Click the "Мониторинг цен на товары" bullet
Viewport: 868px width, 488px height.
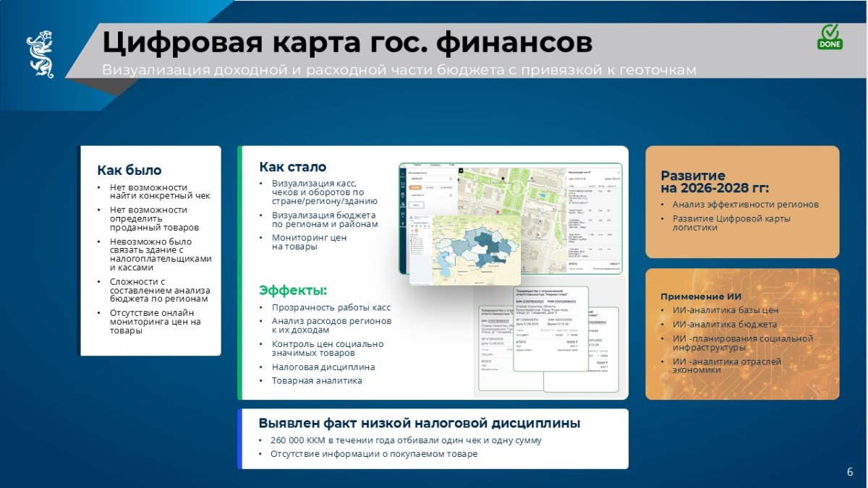coord(309,241)
